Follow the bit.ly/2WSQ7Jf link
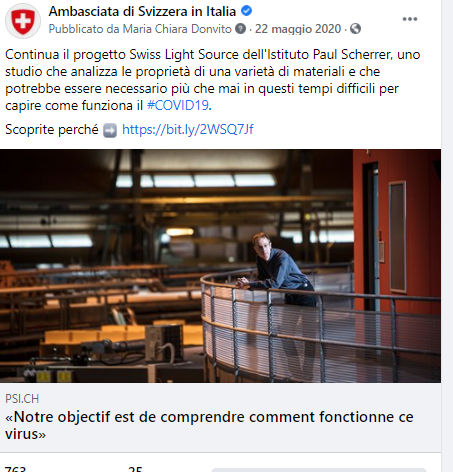 coord(188,129)
